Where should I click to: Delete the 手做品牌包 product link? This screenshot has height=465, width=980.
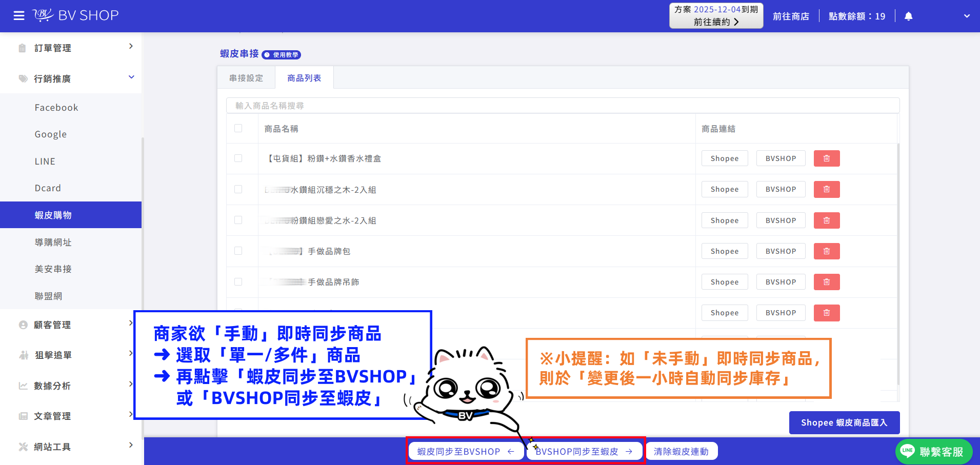point(827,251)
